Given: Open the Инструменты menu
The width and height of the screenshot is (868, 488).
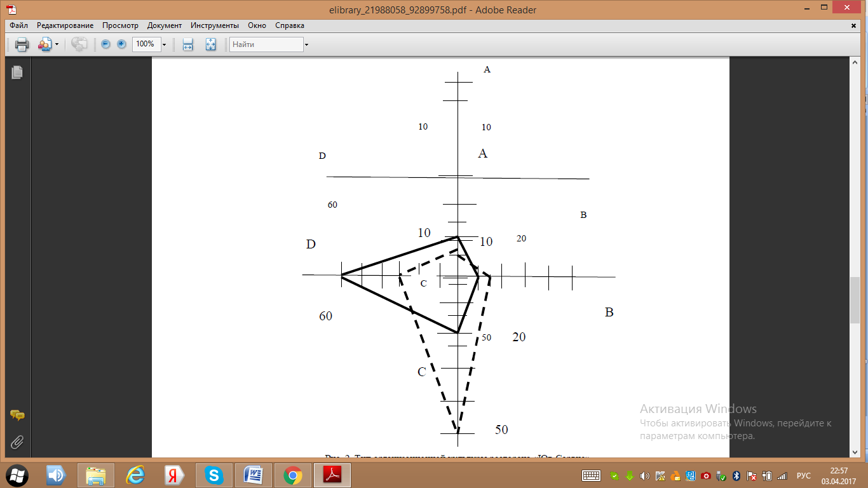Looking at the screenshot, I should tap(215, 25).
